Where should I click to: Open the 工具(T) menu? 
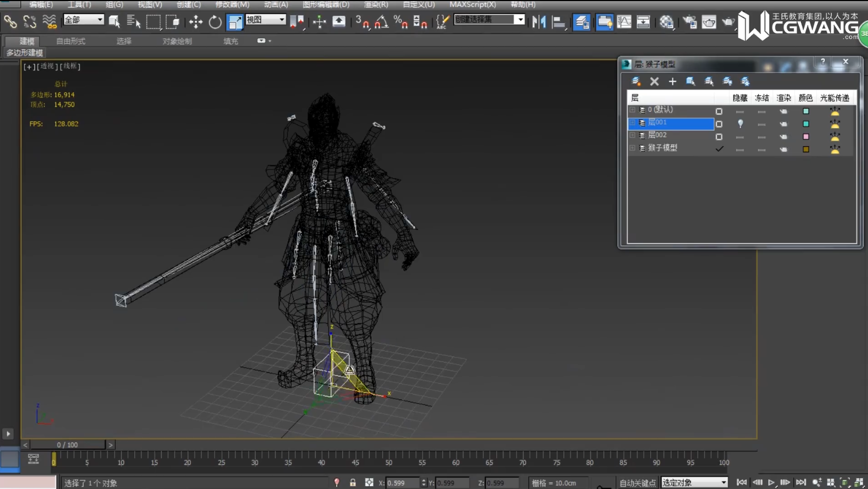(x=79, y=4)
